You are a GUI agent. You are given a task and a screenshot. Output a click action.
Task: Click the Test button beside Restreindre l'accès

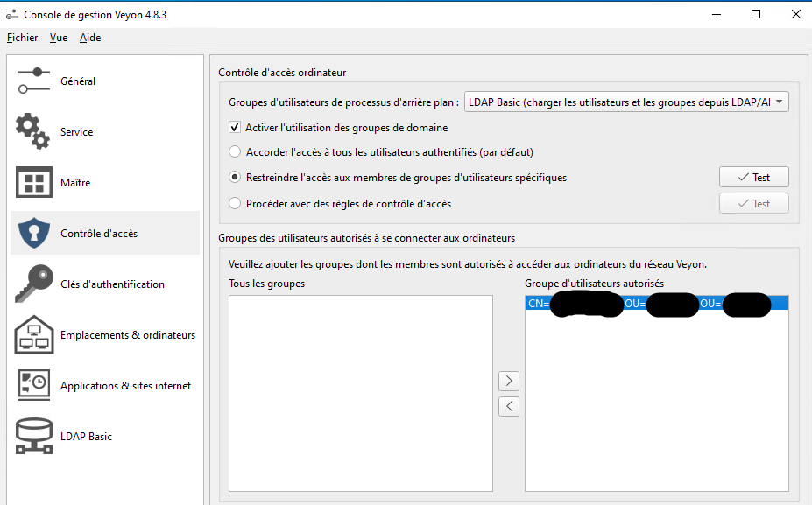pyautogui.click(x=754, y=177)
